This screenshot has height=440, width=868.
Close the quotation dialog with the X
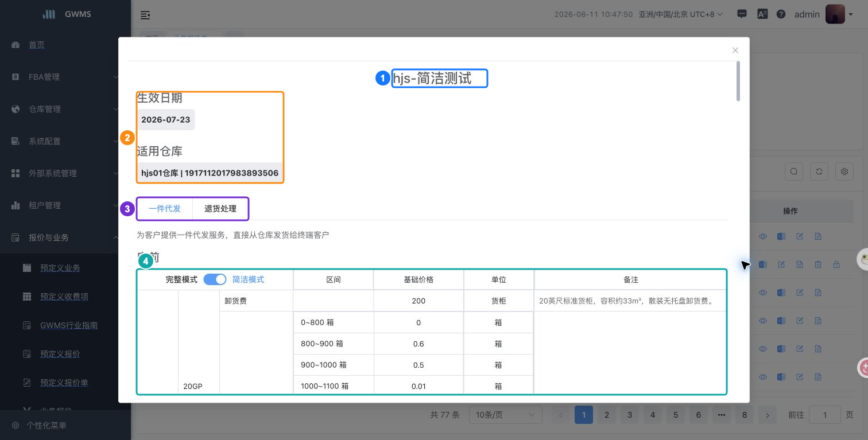tap(735, 50)
